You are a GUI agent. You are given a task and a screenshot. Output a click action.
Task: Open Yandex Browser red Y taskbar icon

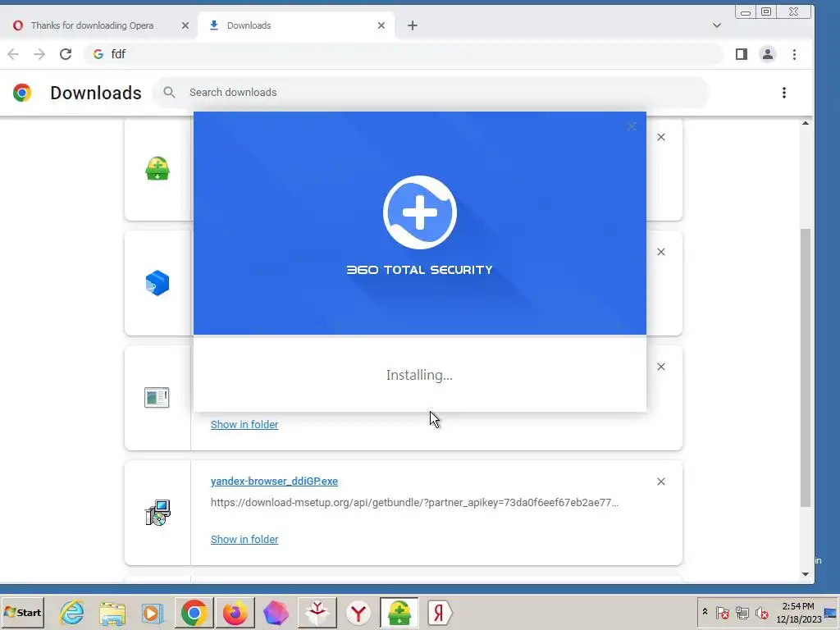pyautogui.click(x=358, y=612)
